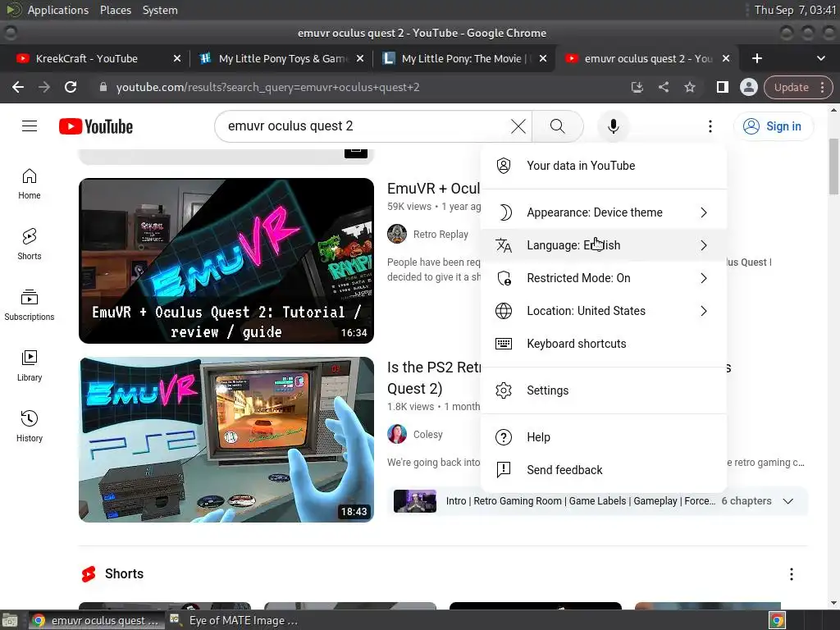Open the Places menu

pyautogui.click(x=115, y=10)
